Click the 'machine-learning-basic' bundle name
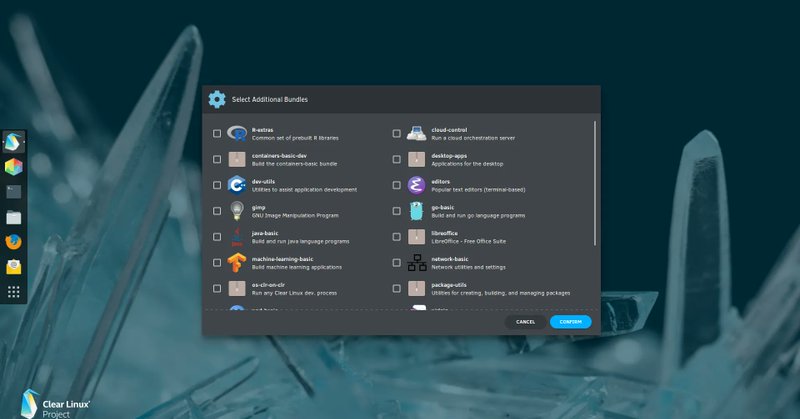 click(x=282, y=259)
